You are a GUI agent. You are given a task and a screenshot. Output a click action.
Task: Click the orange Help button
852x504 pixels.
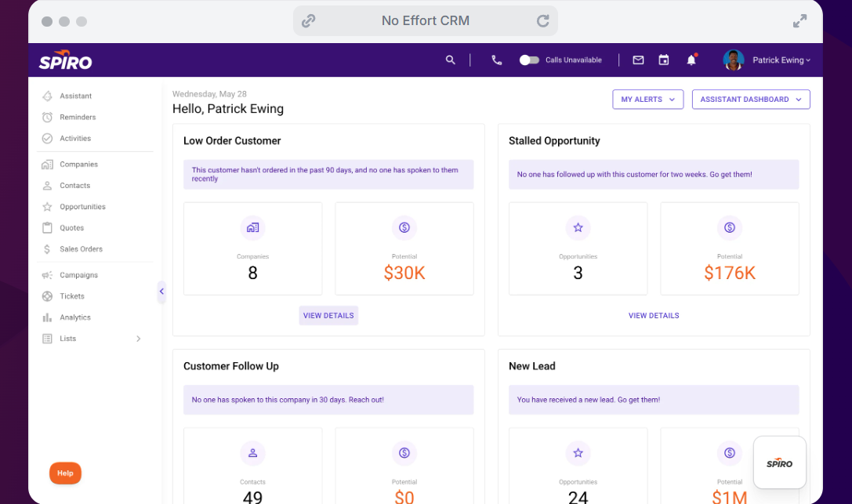(x=65, y=473)
